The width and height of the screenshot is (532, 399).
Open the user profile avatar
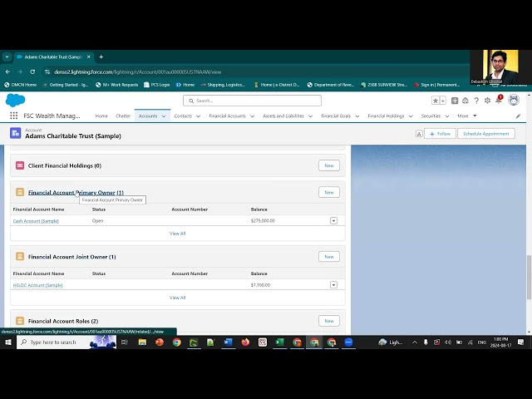click(514, 100)
